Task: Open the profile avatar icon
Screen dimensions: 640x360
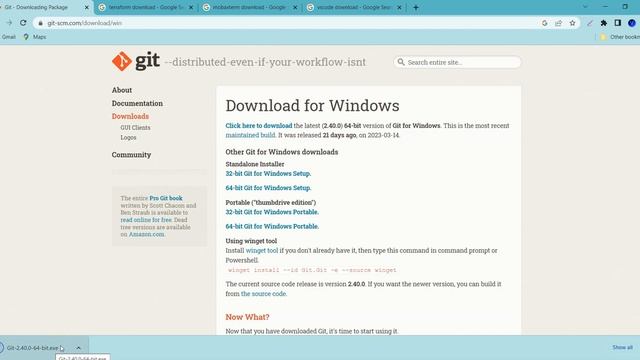Action: click(x=632, y=23)
